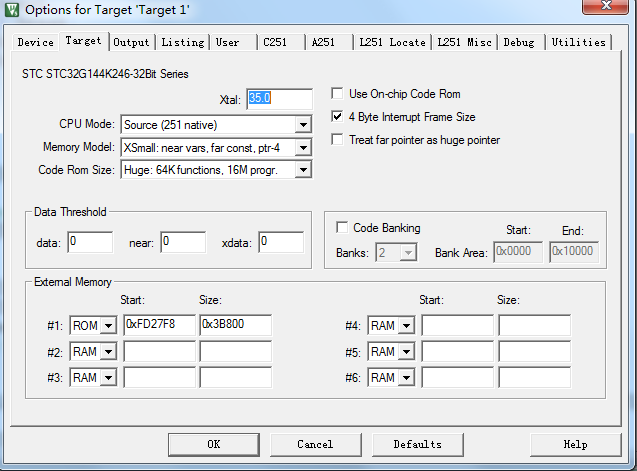637x471 pixels.
Task: Open external memory #4 type dropdown
Action: point(407,326)
